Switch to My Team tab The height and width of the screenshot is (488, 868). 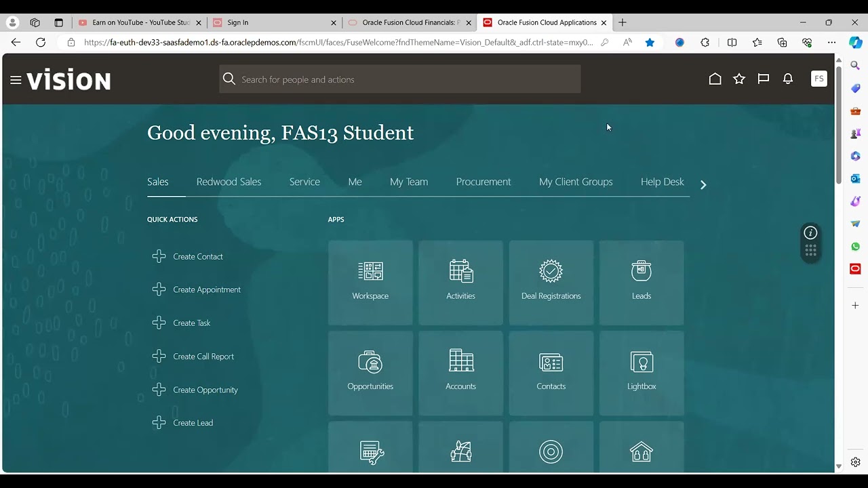[409, 182]
